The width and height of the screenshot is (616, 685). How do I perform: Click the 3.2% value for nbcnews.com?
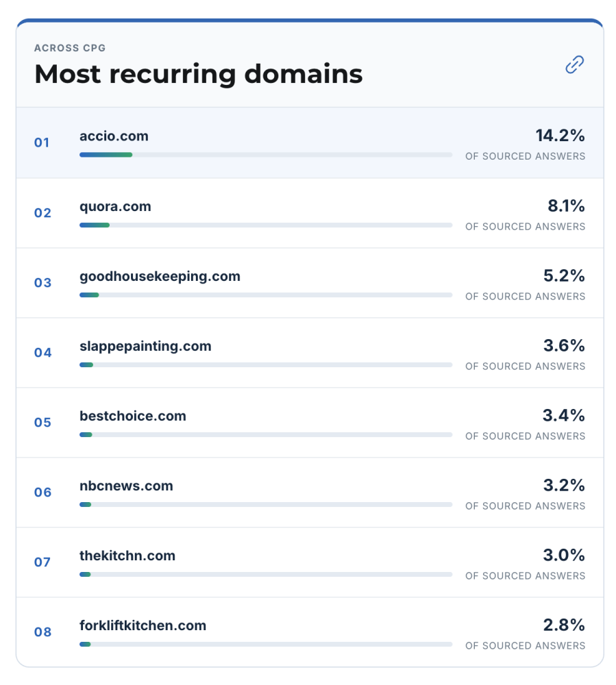tap(565, 486)
